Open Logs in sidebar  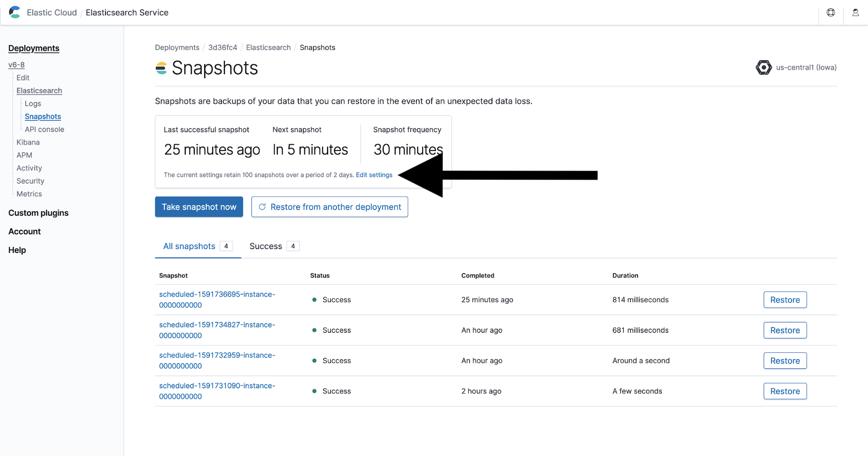tap(33, 104)
